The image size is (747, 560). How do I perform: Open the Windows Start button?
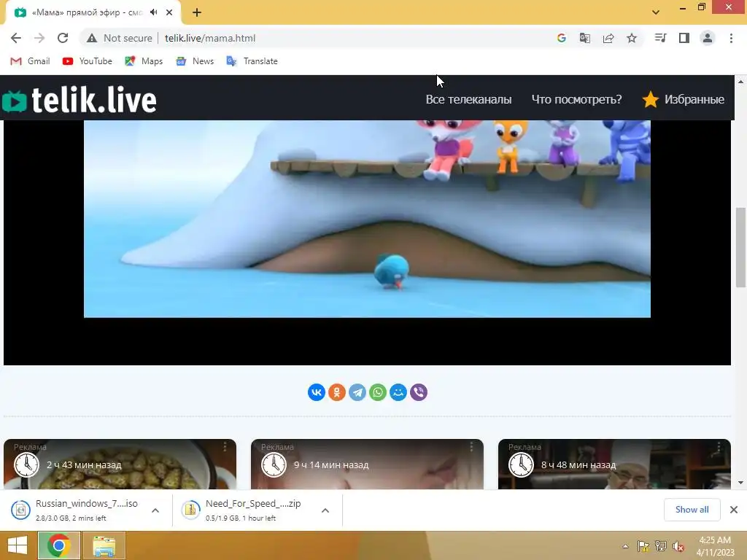[18, 545]
